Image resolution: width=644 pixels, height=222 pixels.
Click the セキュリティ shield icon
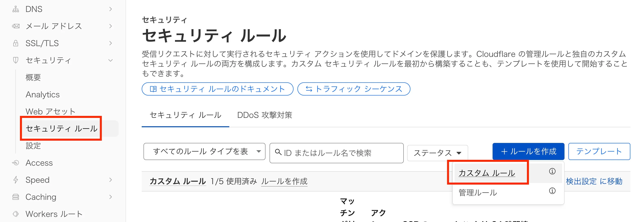(15, 60)
